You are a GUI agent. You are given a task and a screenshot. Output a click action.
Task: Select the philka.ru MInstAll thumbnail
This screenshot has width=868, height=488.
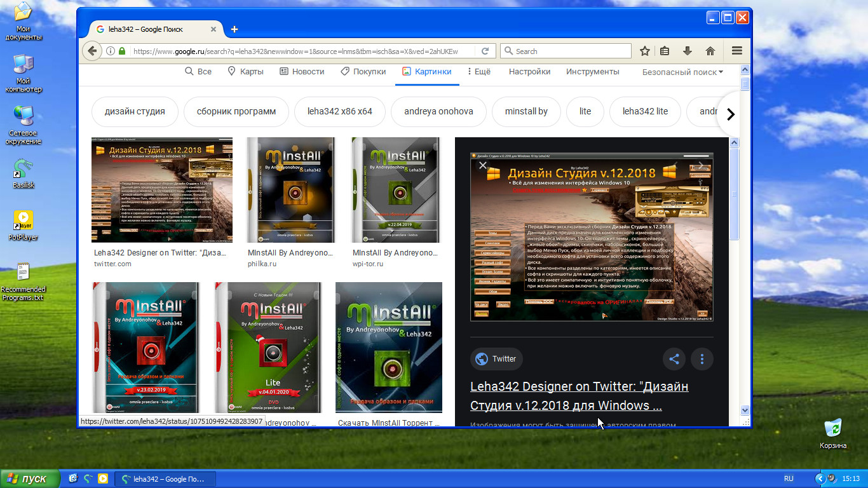coord(291,190)
